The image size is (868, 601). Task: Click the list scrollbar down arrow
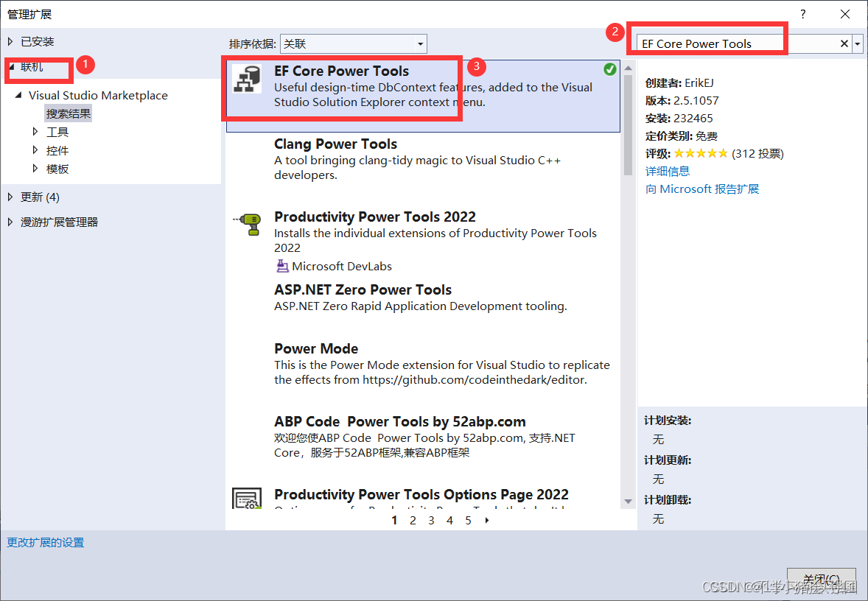(x=628, y=502)
